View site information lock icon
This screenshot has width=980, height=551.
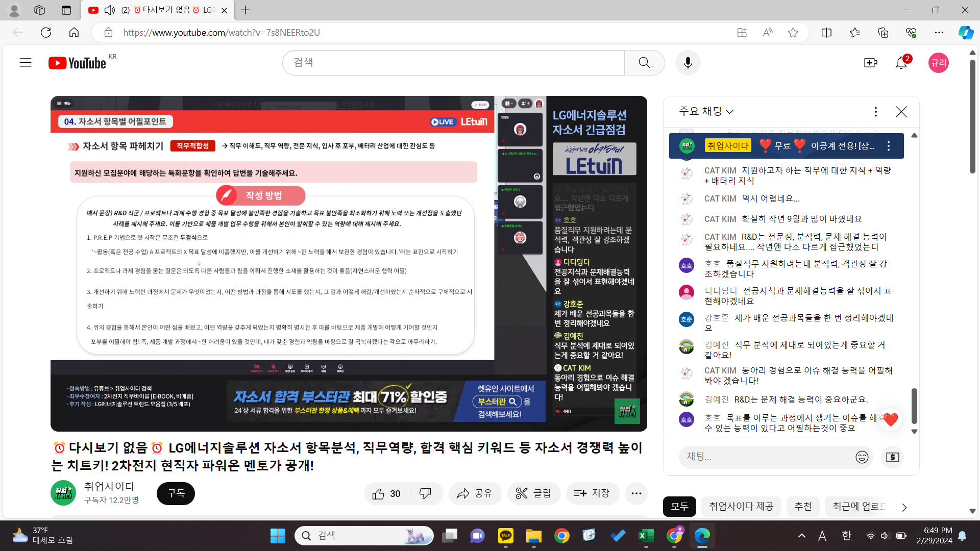point(108,33)
